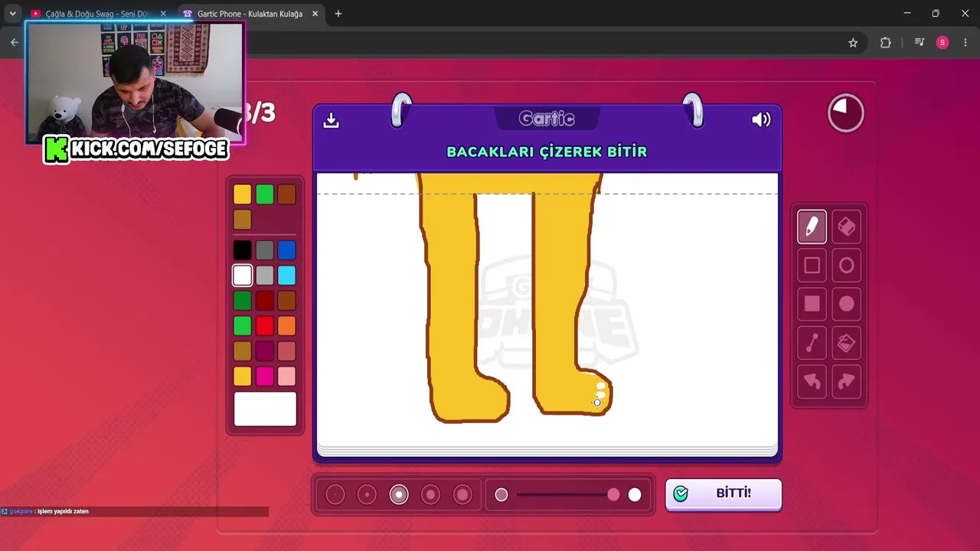Select the largest brush size
The image size is (980, 551).
(x=462, y=495)
